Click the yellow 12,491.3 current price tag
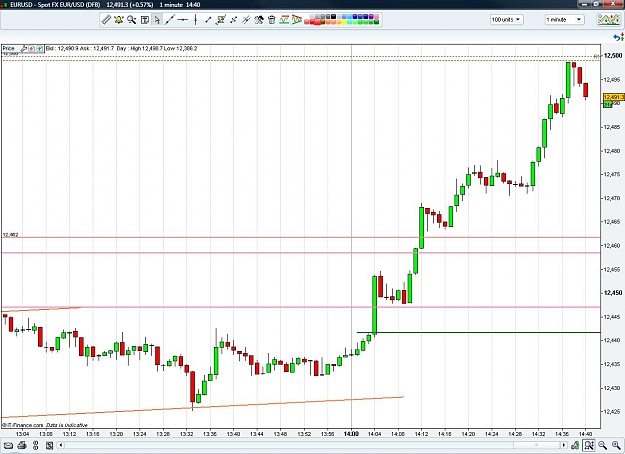 (614, 97)
